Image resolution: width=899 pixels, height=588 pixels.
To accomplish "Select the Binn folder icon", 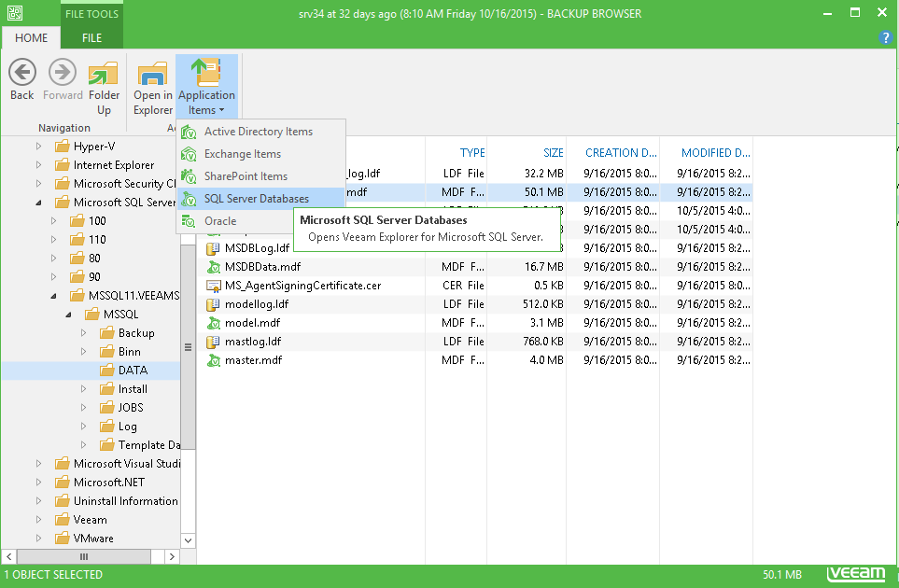I will pos(106,351).
